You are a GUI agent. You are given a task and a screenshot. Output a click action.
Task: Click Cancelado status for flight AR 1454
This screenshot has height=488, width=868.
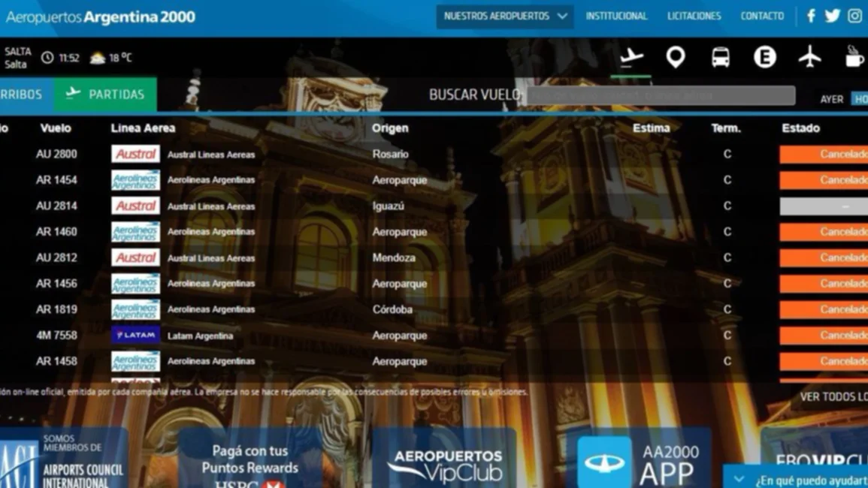click(x=824, y=180)
